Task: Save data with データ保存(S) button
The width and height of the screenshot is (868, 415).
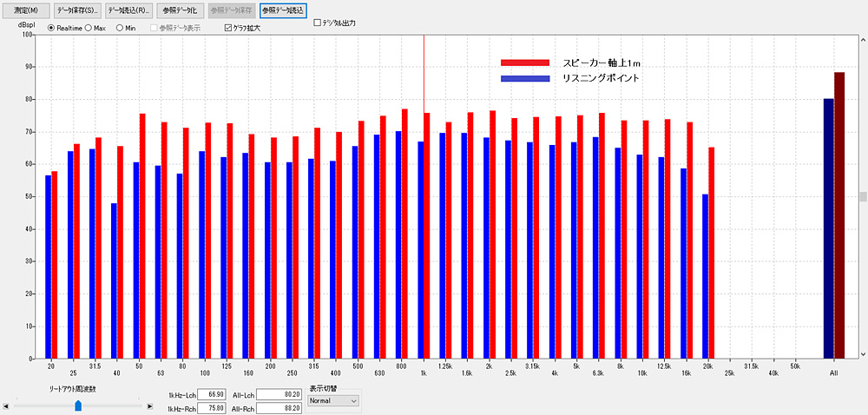Action: (x=76, y=10)
